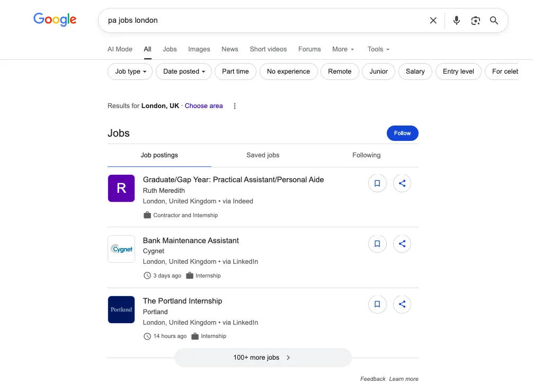Open The Portland Internship job title

coord(183,301)
